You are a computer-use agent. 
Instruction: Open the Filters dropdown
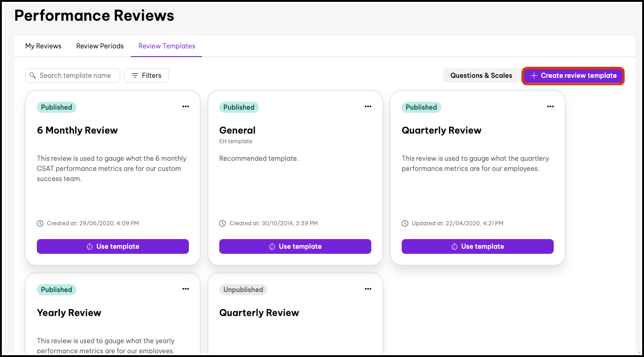(x=146, y=76)
